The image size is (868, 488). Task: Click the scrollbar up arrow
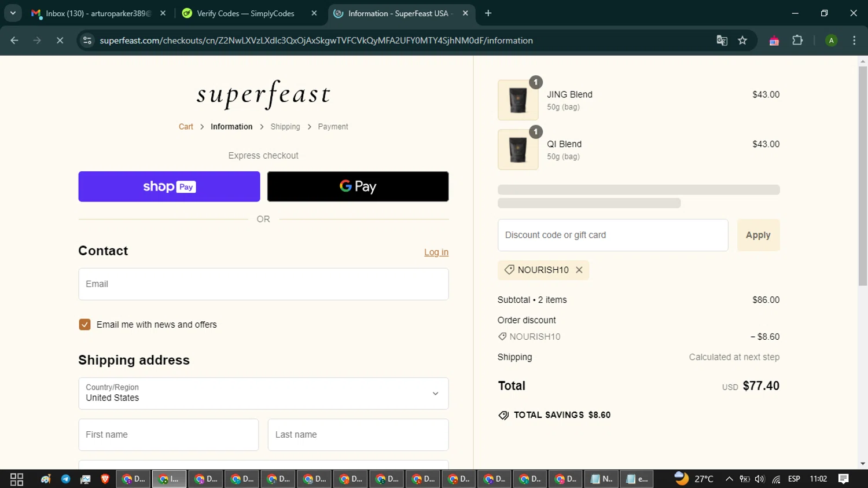(863, 61)
